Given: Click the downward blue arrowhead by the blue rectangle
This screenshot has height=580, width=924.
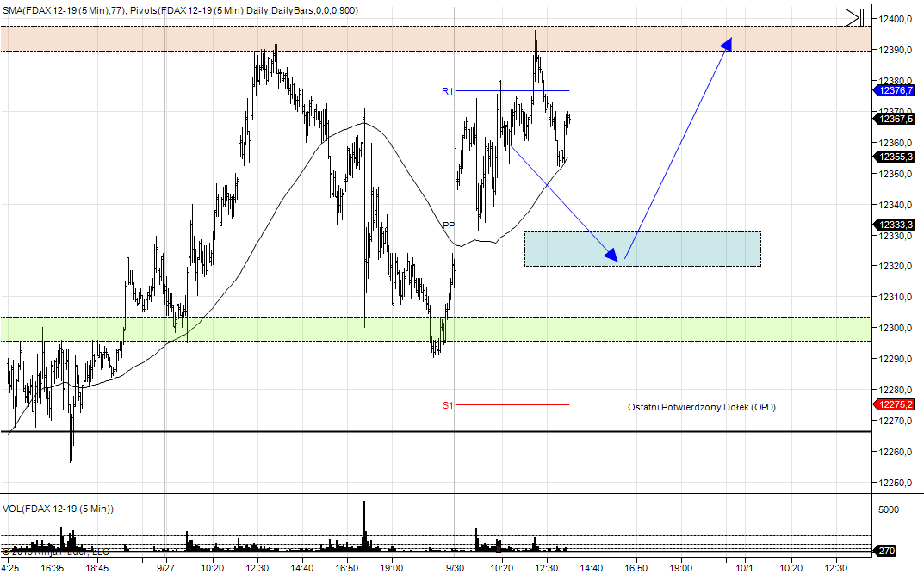Looking at the screenshot, I should pyautogui.click(x=611, y=255).
